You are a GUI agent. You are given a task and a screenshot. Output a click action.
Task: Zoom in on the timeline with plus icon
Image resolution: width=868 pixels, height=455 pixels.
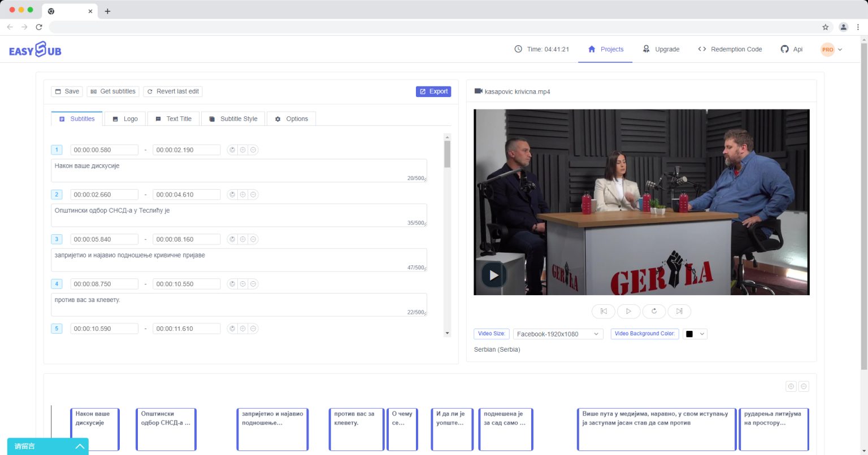pos(791,386)
